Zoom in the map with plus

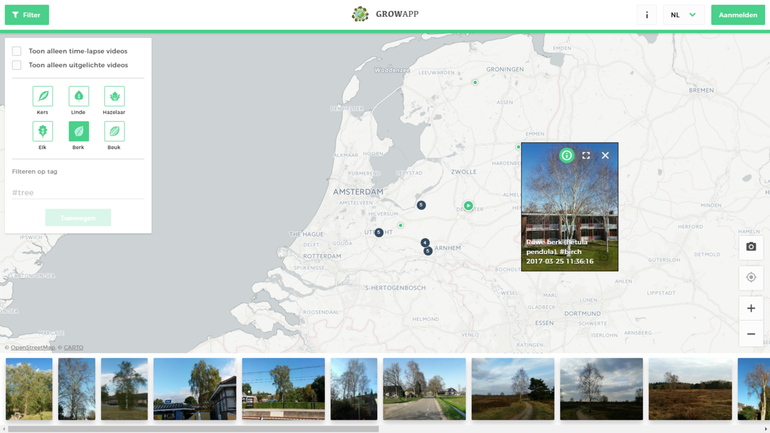coord(751,308)
